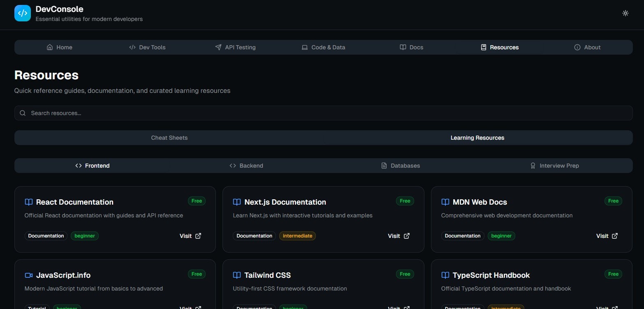644x309 pixels.
Task: Click the magnifier icon in the search bar
Action: point(23,113)
